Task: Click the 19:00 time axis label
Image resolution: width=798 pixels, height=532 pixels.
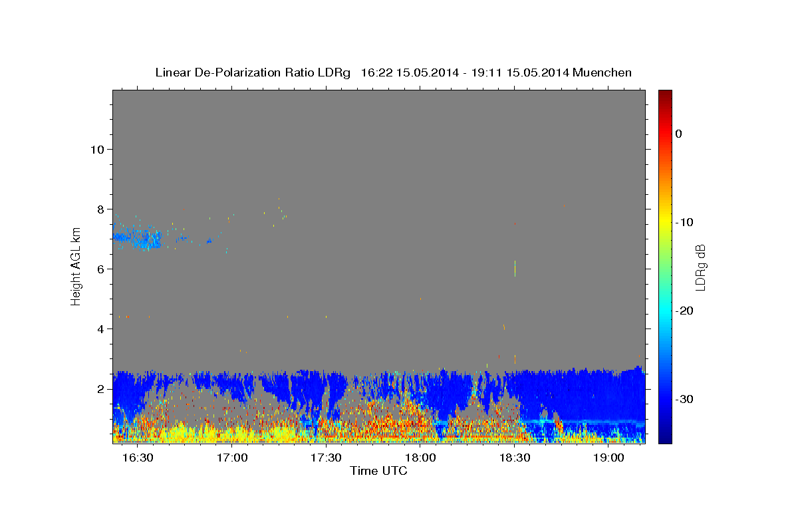Action: coord(608,458)
